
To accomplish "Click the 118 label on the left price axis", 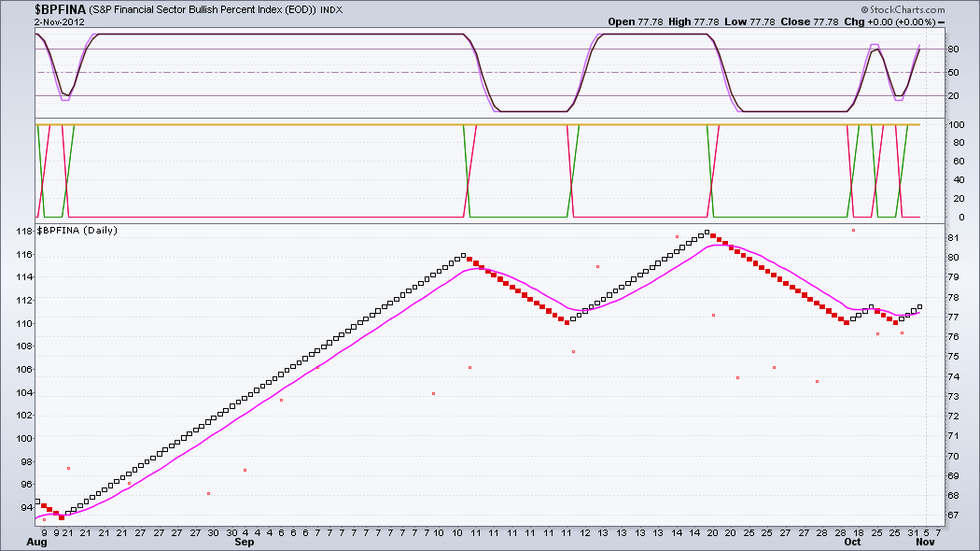I will pos(23,232).
